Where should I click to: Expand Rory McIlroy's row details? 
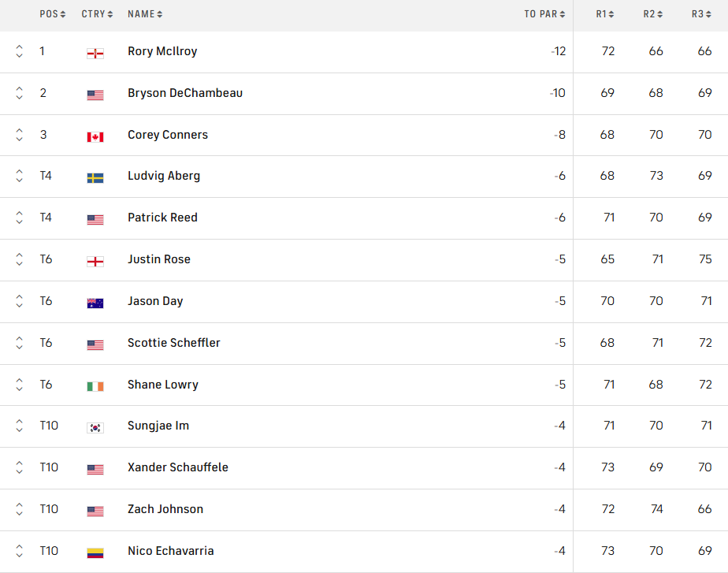19,52
